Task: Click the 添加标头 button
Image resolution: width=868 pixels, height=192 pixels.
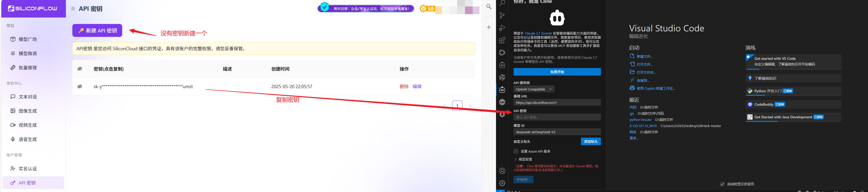Action: point(591,141)
